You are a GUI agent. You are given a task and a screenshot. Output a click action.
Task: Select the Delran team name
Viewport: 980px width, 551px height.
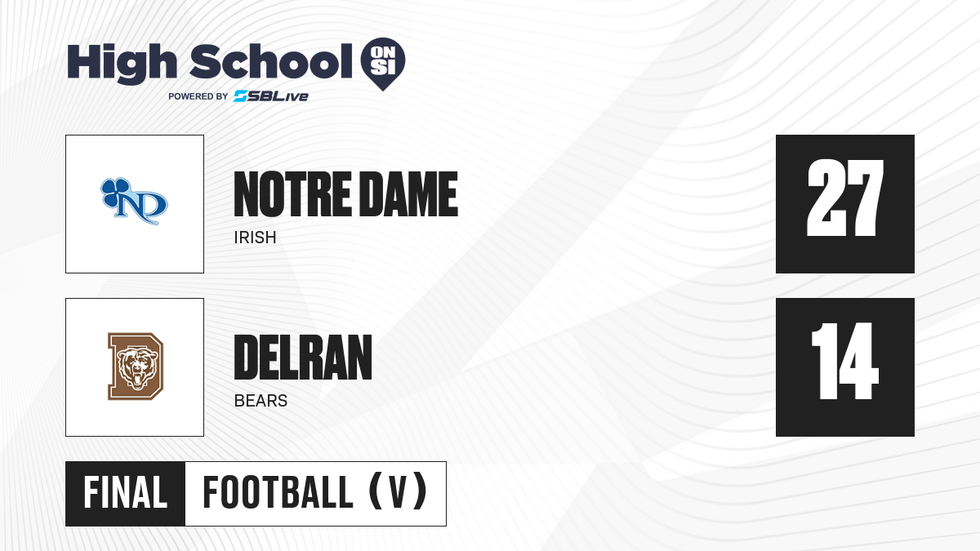tap(303, 358)
